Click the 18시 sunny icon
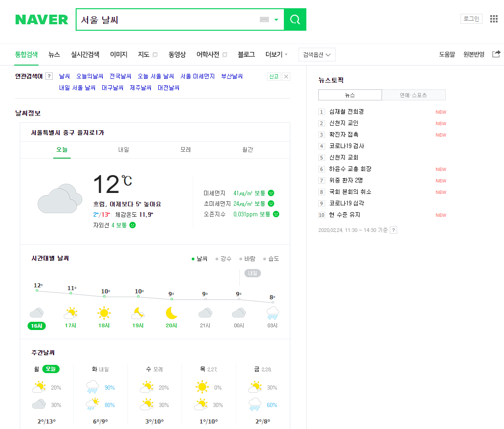504x429 pixels. [x=104, y=313]
